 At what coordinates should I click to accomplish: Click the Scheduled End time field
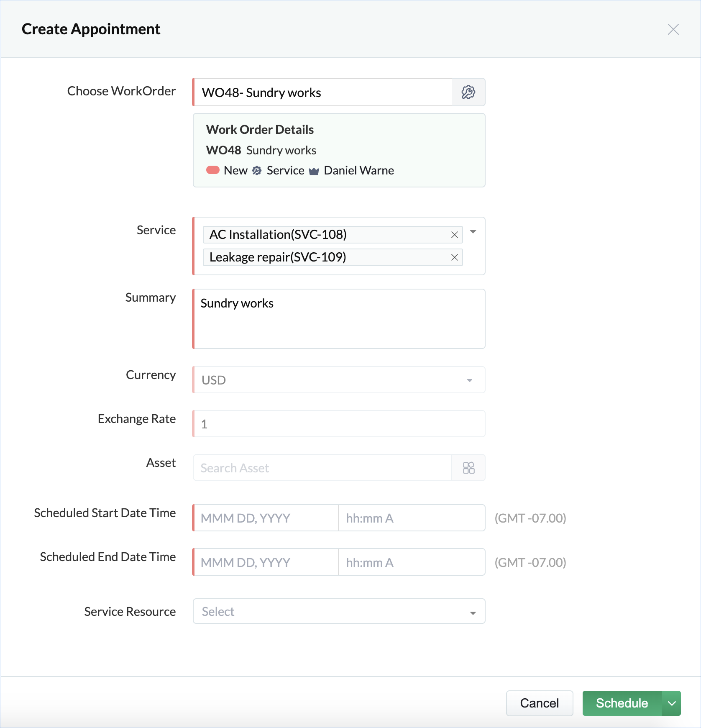pyautogui.click(x=412, y=562)
